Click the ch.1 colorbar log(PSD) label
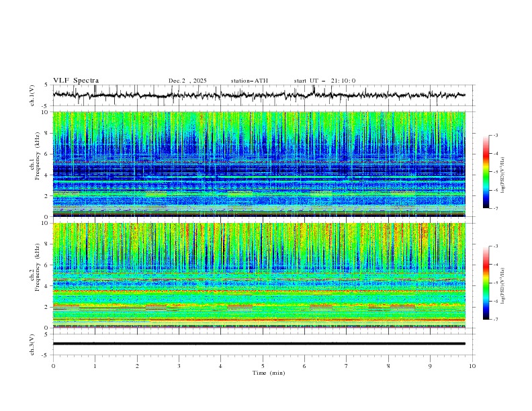The image size is (532, 411). tap(502, 175)
